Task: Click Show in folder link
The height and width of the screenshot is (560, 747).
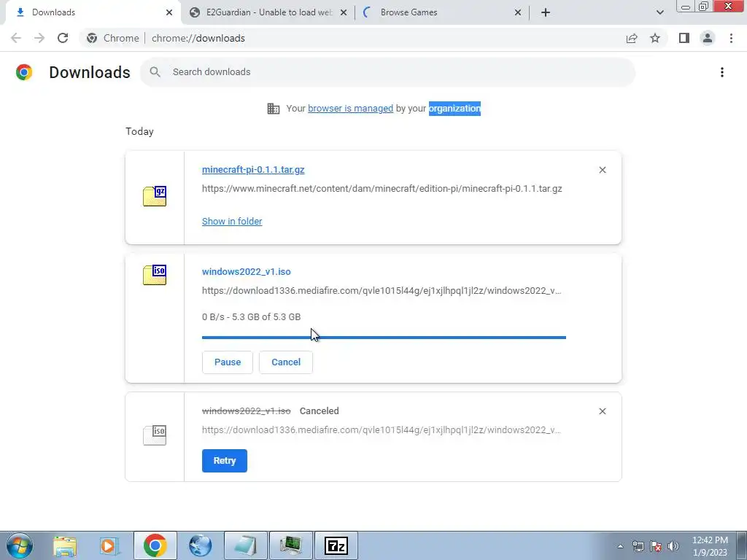Action: (x=232, y=222)
